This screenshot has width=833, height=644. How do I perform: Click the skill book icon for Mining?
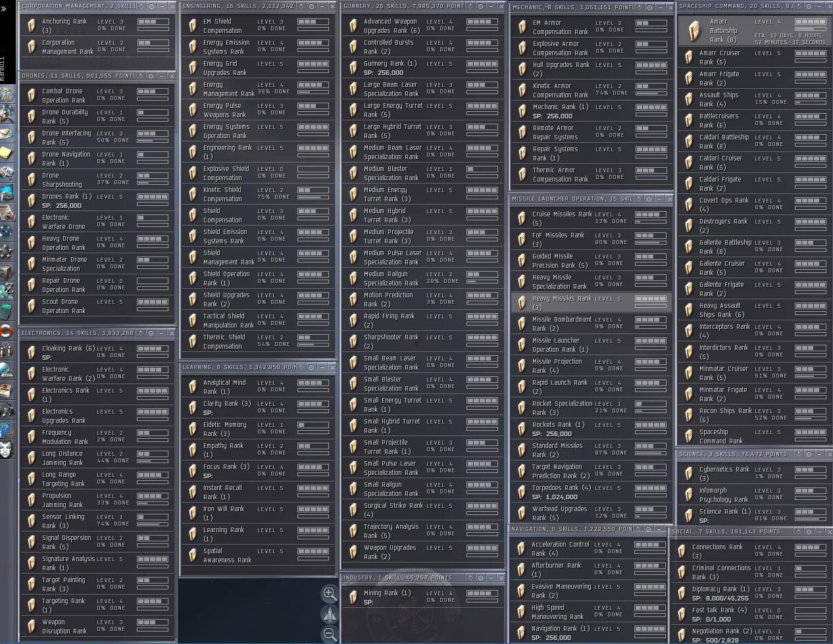(x=353, y=597)
